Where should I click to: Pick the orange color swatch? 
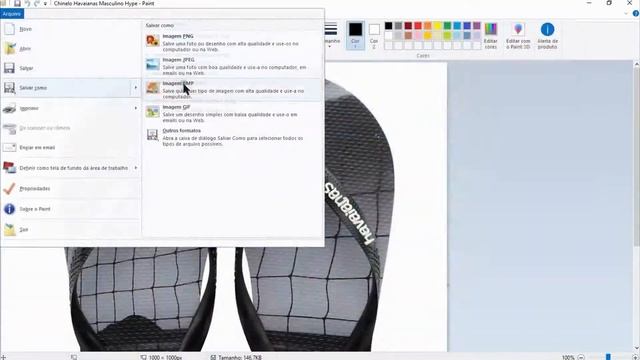tap(428, 26)
